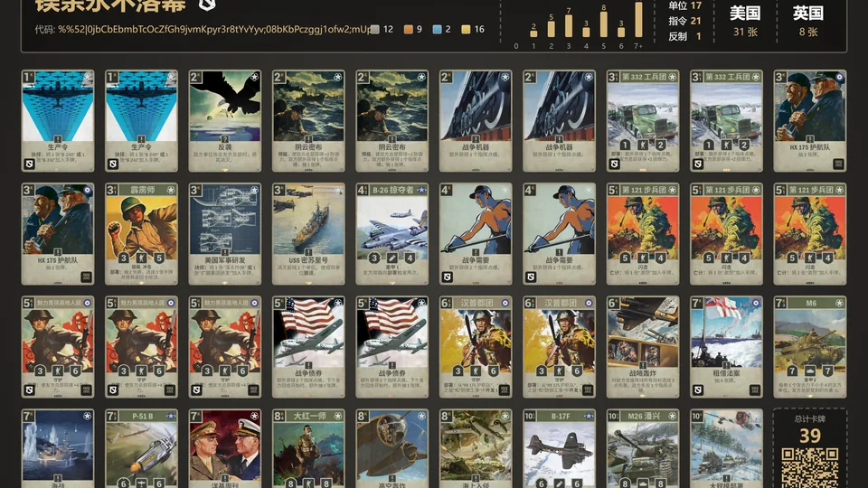Open the M26 潘兴 card
The height and width of the screenshot is (488, 868).
(643, 449)
